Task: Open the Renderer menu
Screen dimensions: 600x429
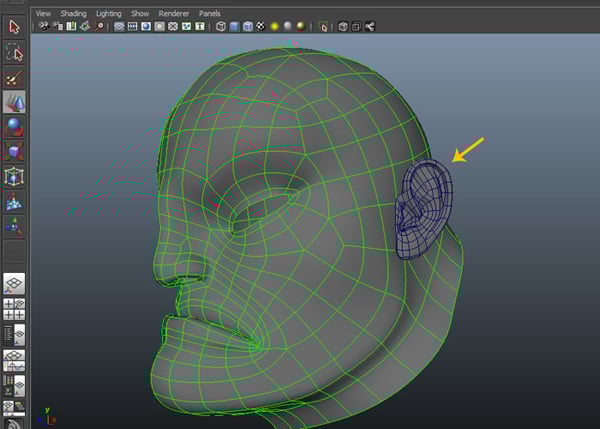Action: pyautogui.click(x=174, y=13)
